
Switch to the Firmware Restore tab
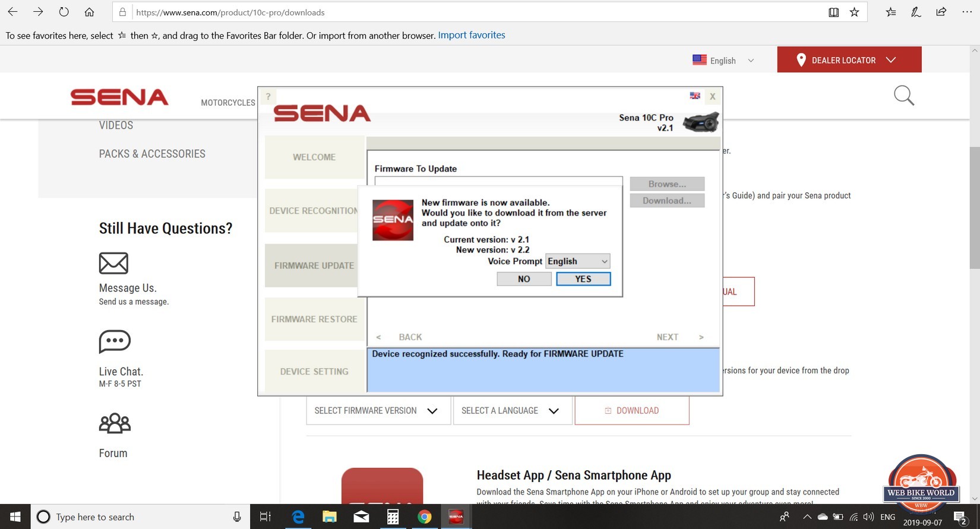point(314,319)
